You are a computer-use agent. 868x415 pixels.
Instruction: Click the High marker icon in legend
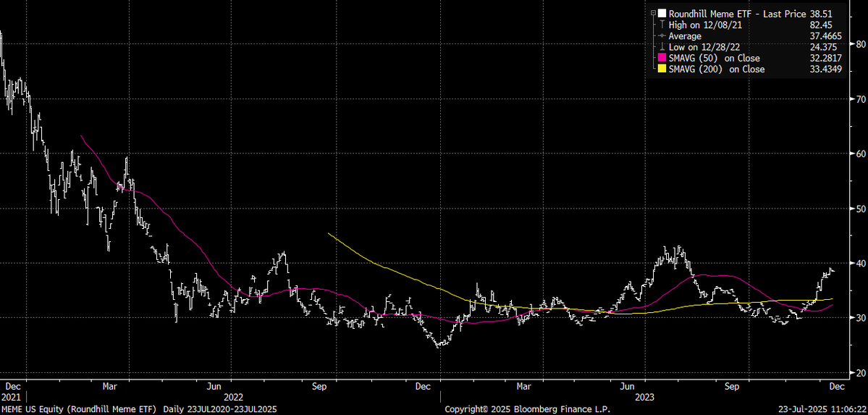click(x=662, y=25)
